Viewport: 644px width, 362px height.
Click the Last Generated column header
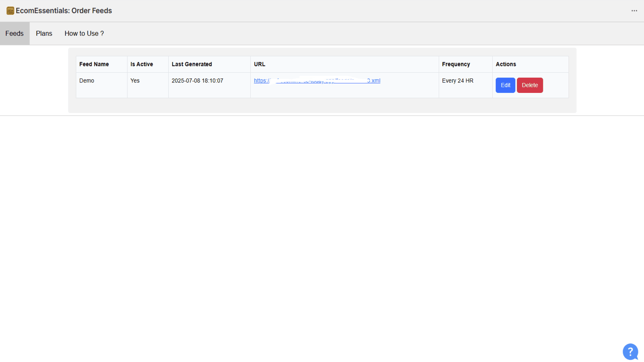tap(192, 64)
